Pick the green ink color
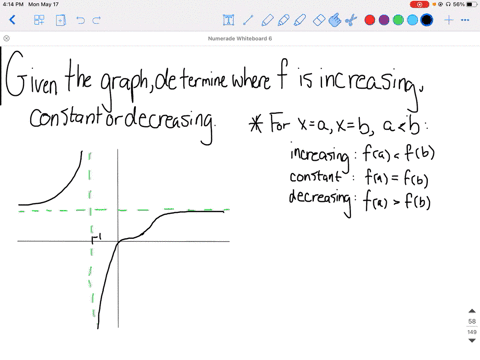Screen dimensions: 480x360 click(398, 20)
